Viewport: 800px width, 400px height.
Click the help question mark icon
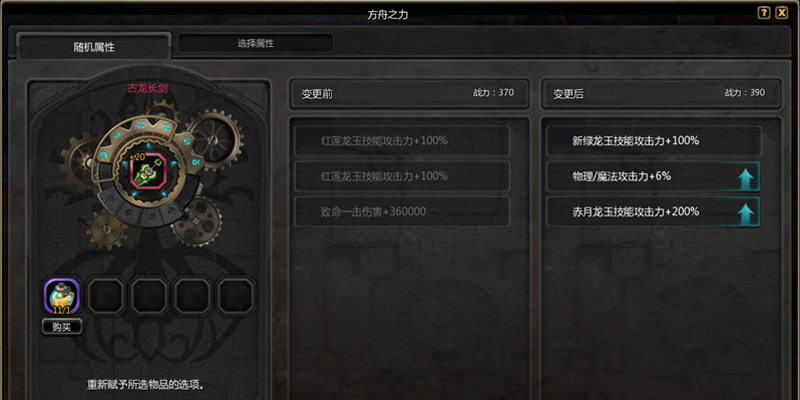click(763, 13)
